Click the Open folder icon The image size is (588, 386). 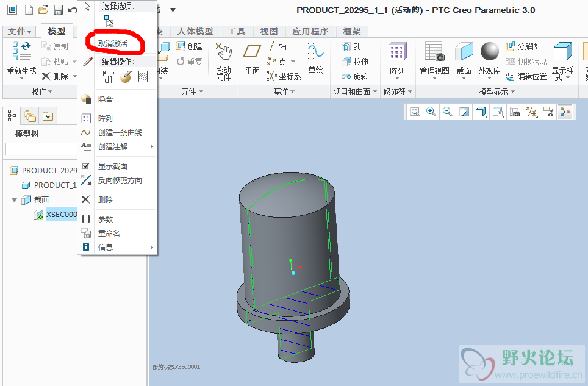43,10
